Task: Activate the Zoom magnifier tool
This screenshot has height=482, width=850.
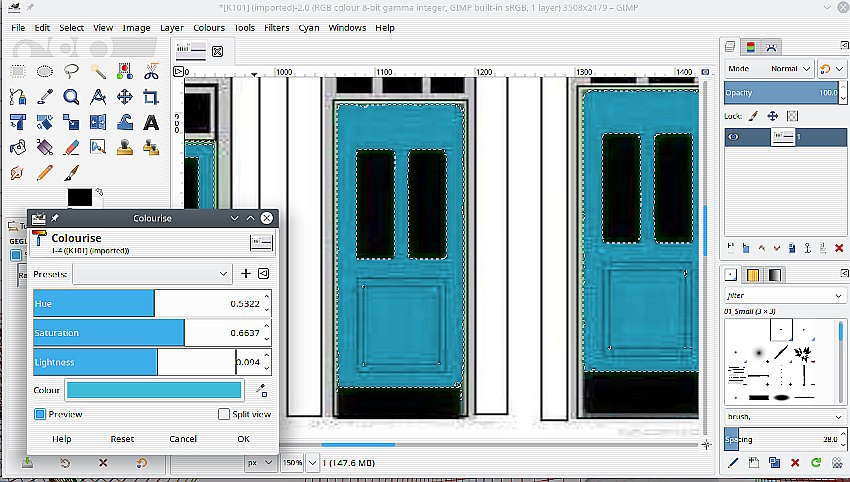Action: (71, 97)
